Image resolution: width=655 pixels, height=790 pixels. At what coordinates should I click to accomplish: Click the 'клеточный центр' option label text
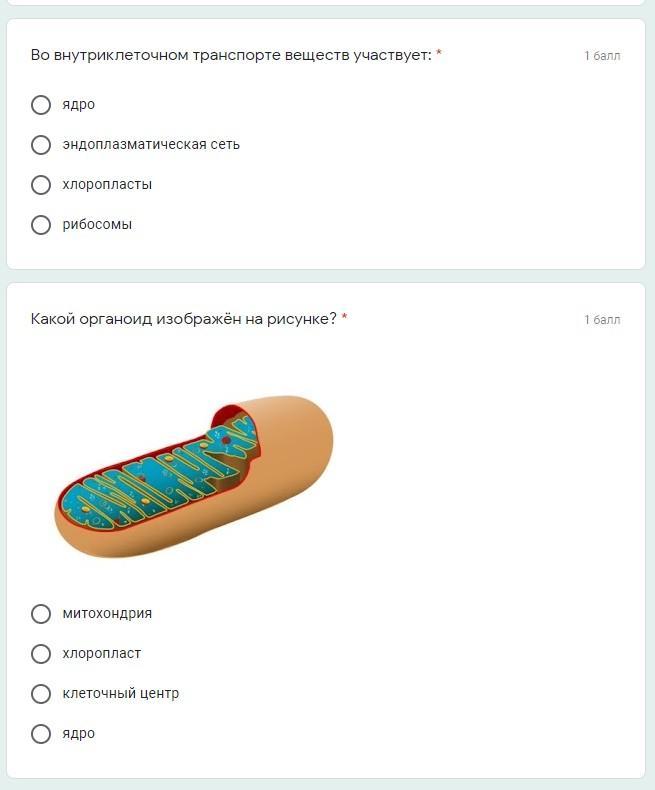[120, 694]
